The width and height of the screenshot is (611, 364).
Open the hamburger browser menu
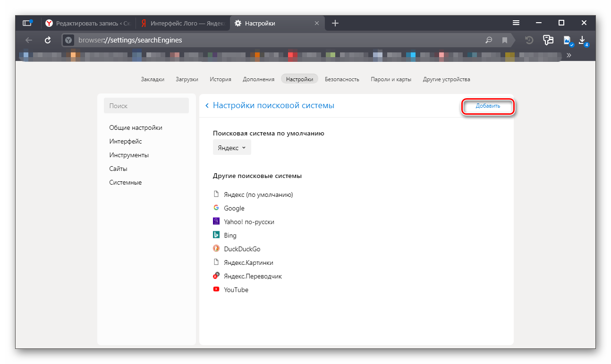[x=516, y=23]
